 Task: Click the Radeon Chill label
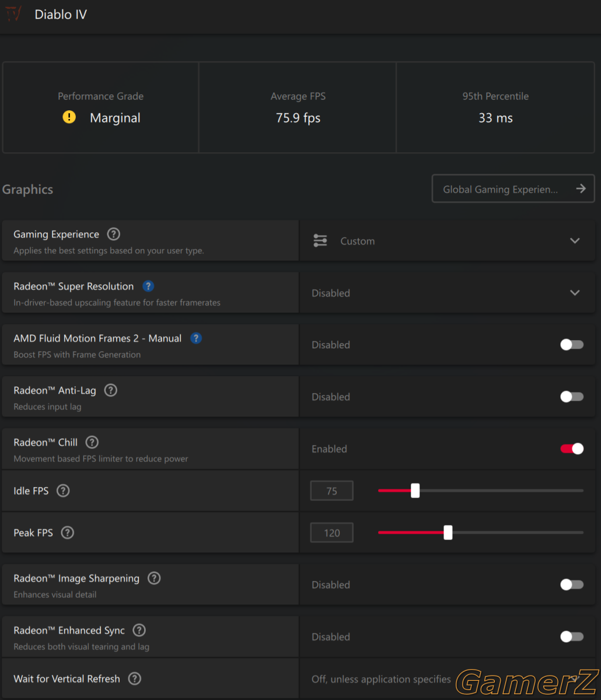click(x=46, y=442)
